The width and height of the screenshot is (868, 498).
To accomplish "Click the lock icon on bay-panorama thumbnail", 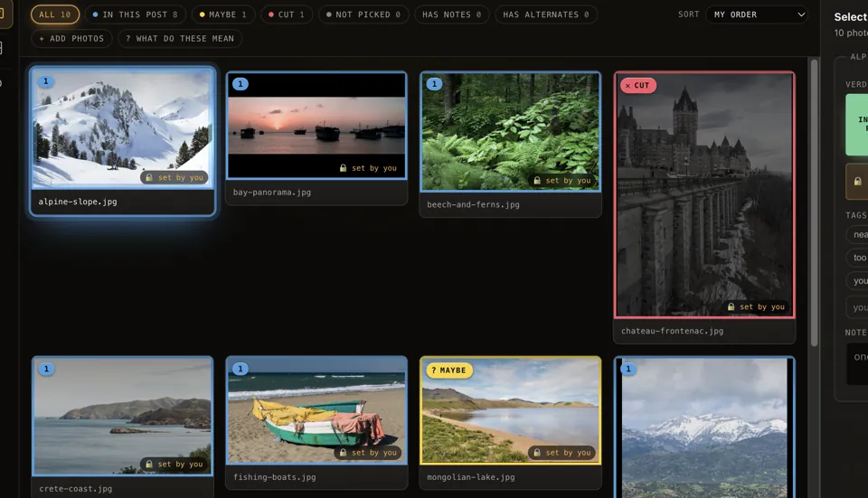I will pos(344,168).
